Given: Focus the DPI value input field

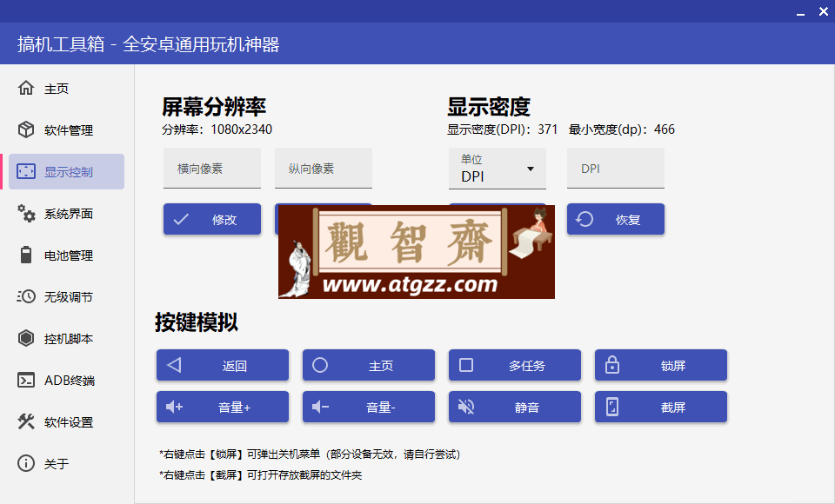Looking at the screenshot, I should click(616, 169).
